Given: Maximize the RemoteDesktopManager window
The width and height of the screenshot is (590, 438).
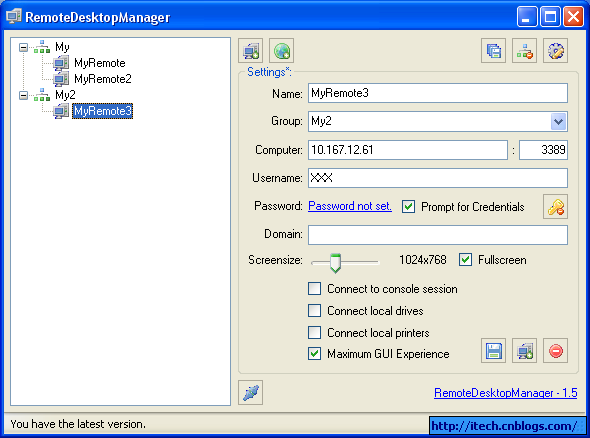Looking at the screenshot, I should coord(550,17).
